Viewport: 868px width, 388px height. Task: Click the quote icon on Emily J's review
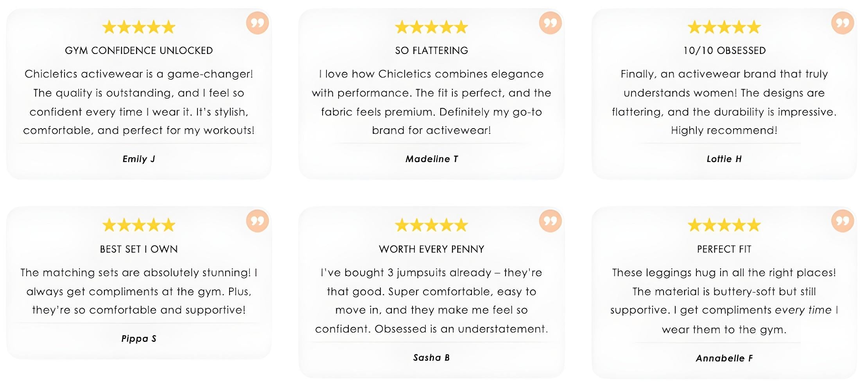coord(258,23)
